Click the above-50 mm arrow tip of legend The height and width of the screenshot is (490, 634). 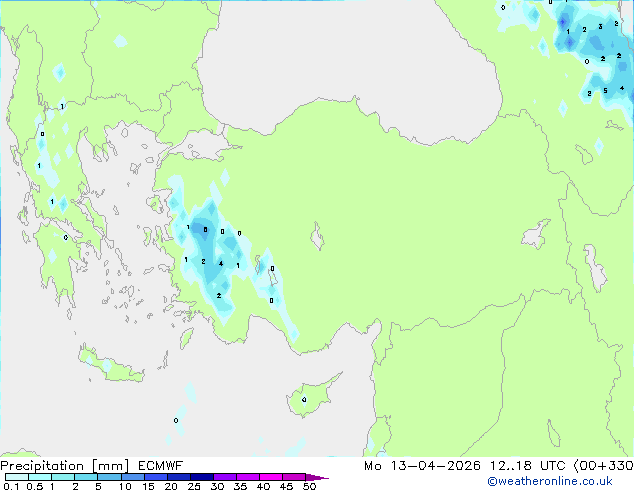[x=317, y=477]
